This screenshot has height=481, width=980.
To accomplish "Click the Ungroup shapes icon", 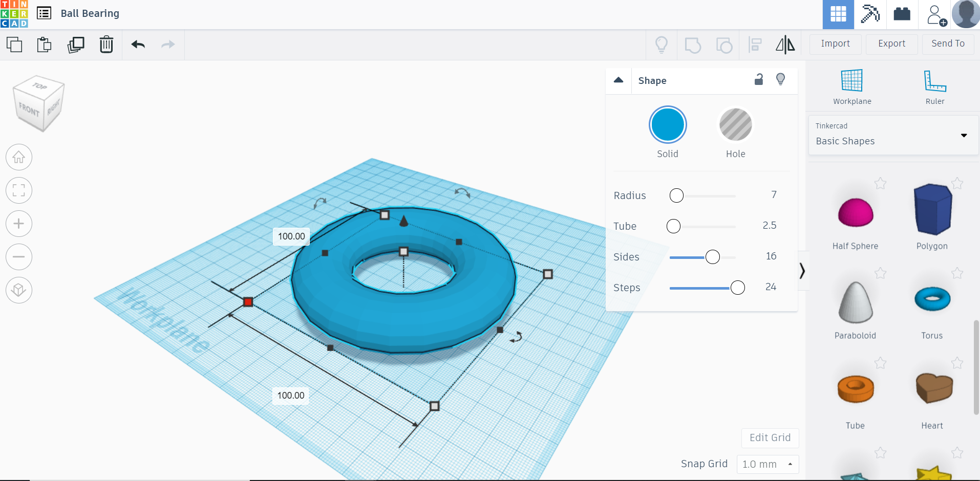I will [724, 45].
